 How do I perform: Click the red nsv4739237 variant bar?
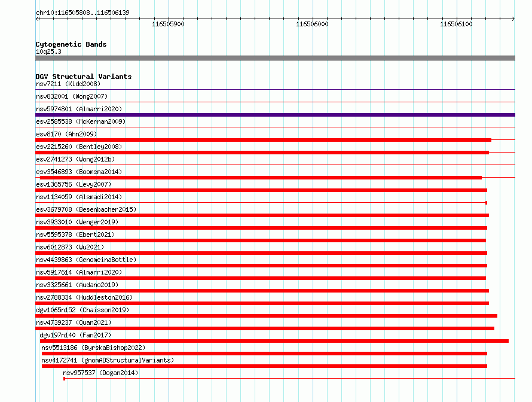click(x=265, y=328)
